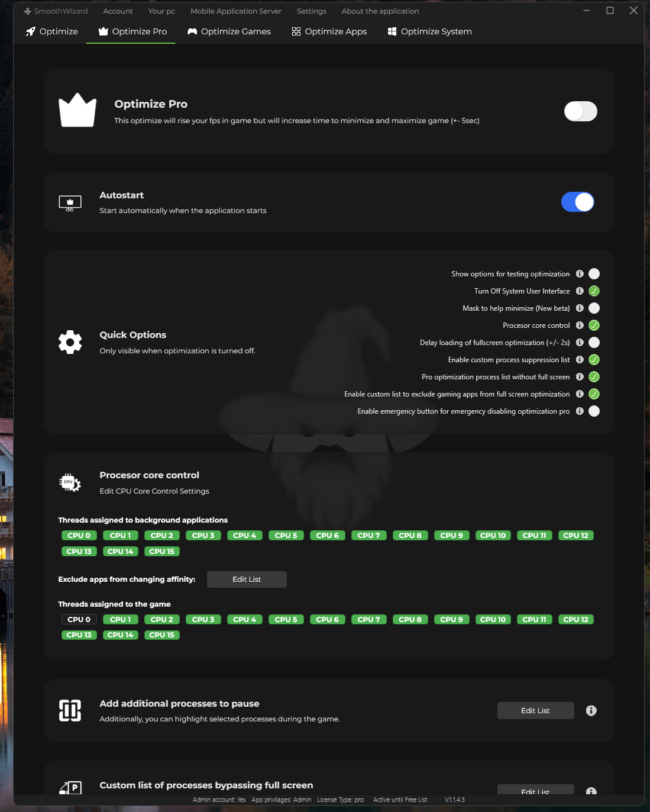The width and height of the screenshot is (650, 812).
Task: Enable Show options for testing optimization
Action: tap(594, 273)
